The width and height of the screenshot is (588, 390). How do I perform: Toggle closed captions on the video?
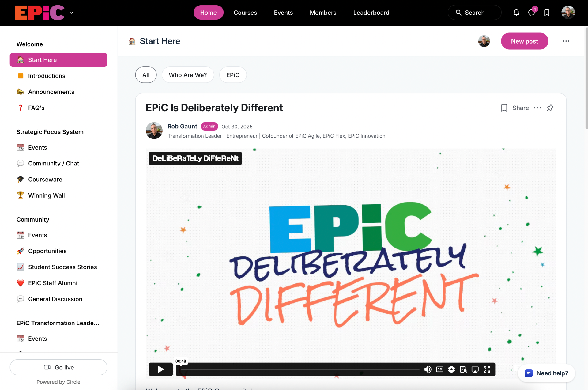[440, 369]
